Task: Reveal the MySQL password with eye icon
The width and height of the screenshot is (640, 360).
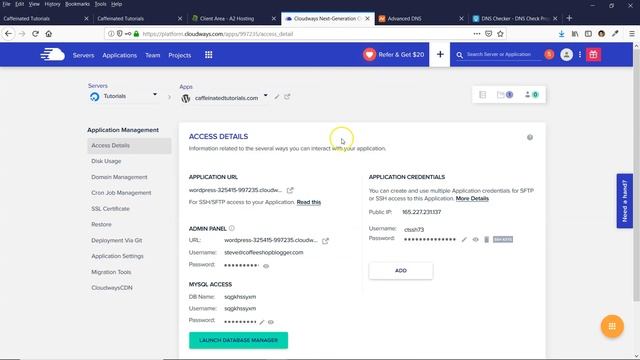Action: pyautogui.click(x=271, y=322)
